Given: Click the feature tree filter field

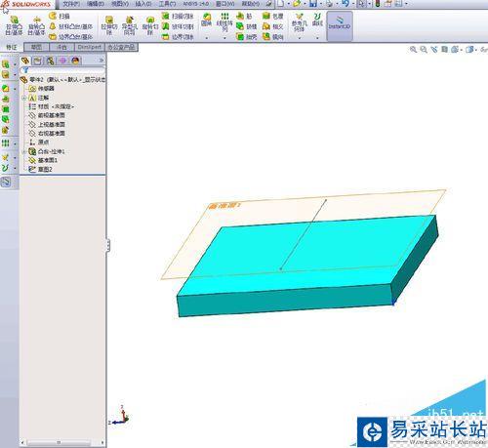Looking at the screenshot, I should (62, 70).
